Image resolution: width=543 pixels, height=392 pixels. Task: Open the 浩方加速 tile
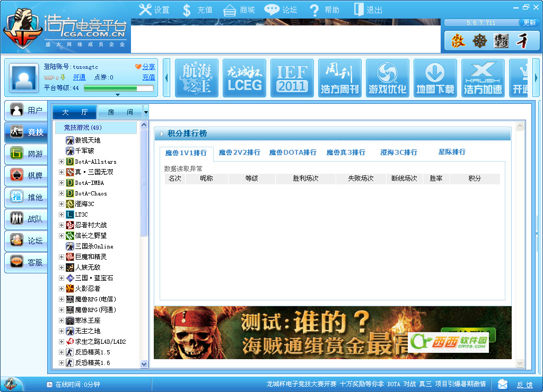coord(483,78)
